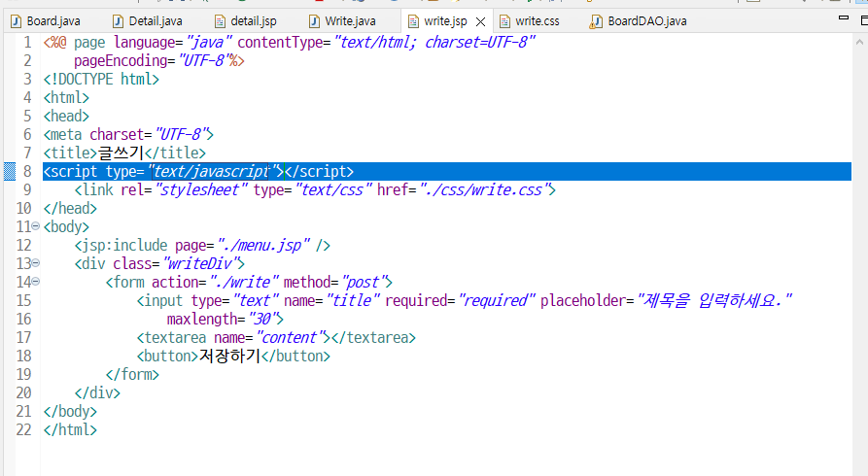Viewport: 868px width, 476px height.
Task: Collapse the body tag fold on line 11
Action: pos(35,226)
